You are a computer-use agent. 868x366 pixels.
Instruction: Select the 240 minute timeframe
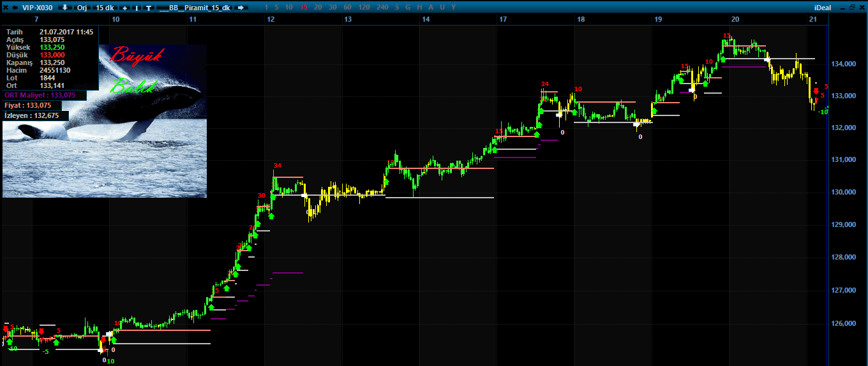(x=382, y=7)
